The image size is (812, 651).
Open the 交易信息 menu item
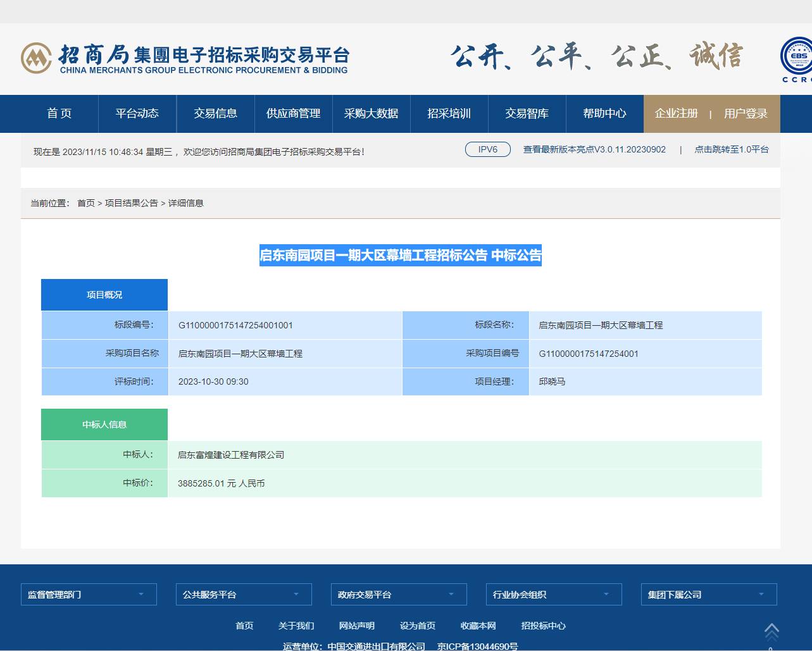215,114
